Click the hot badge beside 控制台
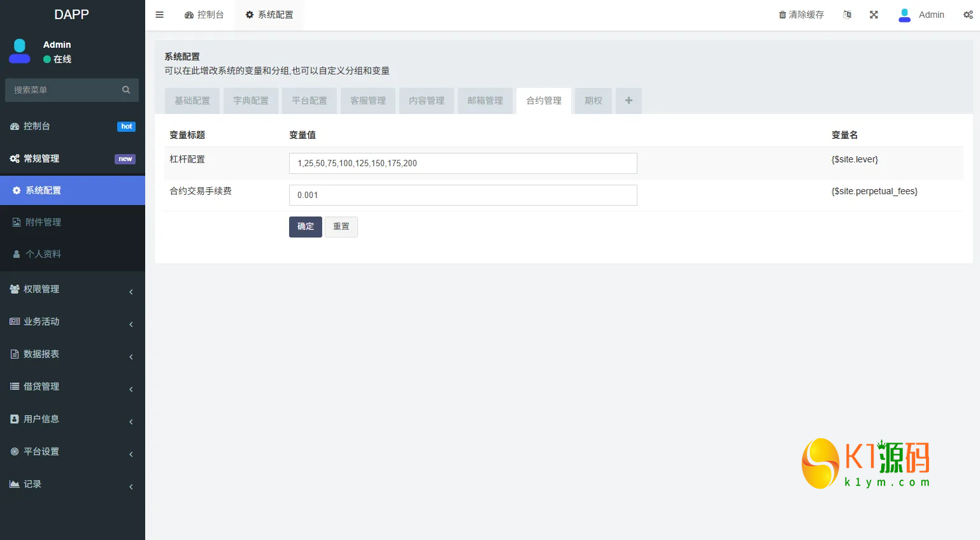Screen dimensions: 980x540 pos(127,126)
